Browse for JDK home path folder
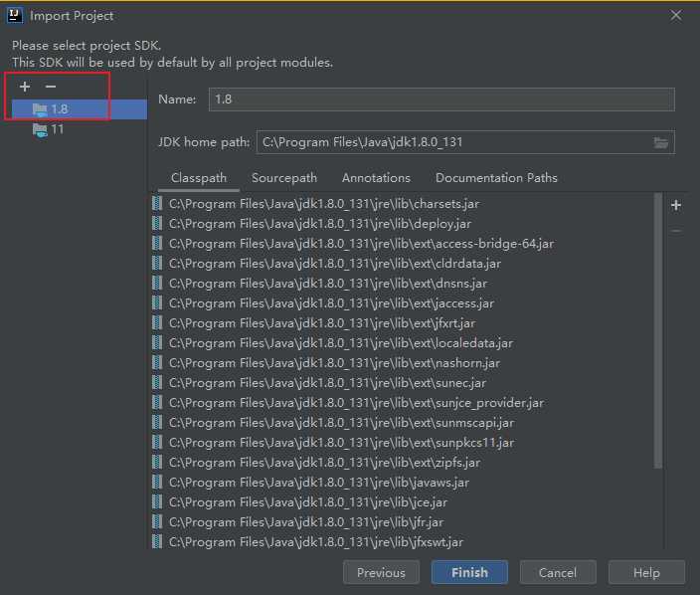Screen dimensions: 700x595 [x=661, y=142]
